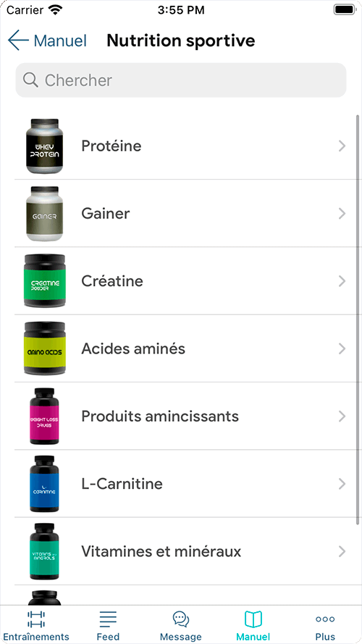Open the Entraînements dumbbell tab

[x=36, y=619]
